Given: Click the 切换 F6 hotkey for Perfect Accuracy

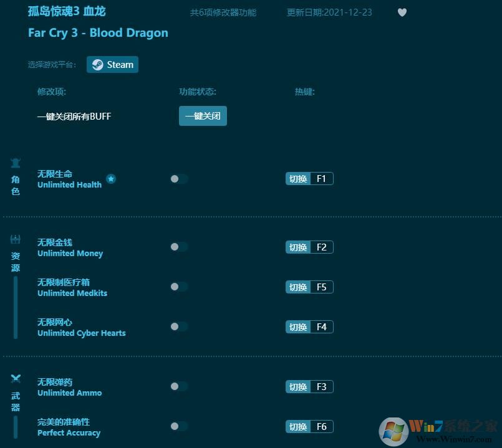Looking at the screenshot, I should coord(309,426).
